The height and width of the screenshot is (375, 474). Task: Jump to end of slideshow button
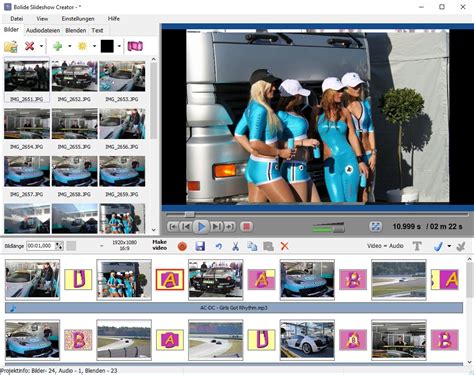pyautogui.click(x=229, y=227)
